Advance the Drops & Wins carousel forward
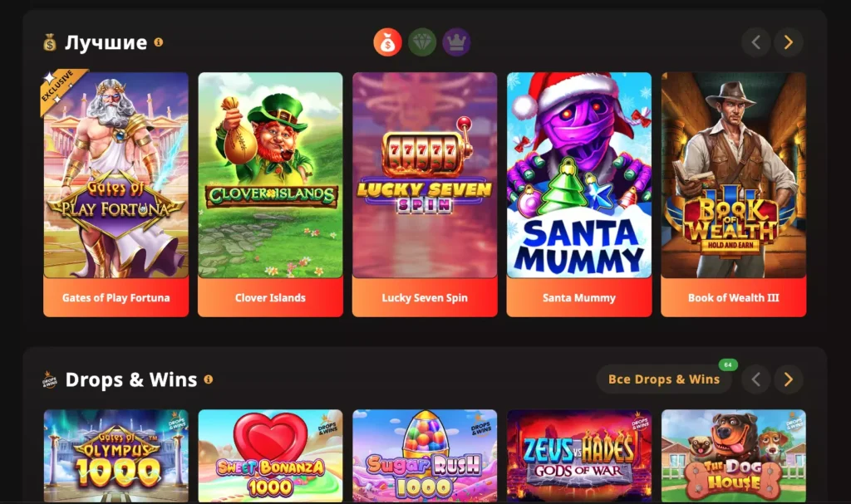The width and height of the screenshot is (851, 504). coord(789,379)
